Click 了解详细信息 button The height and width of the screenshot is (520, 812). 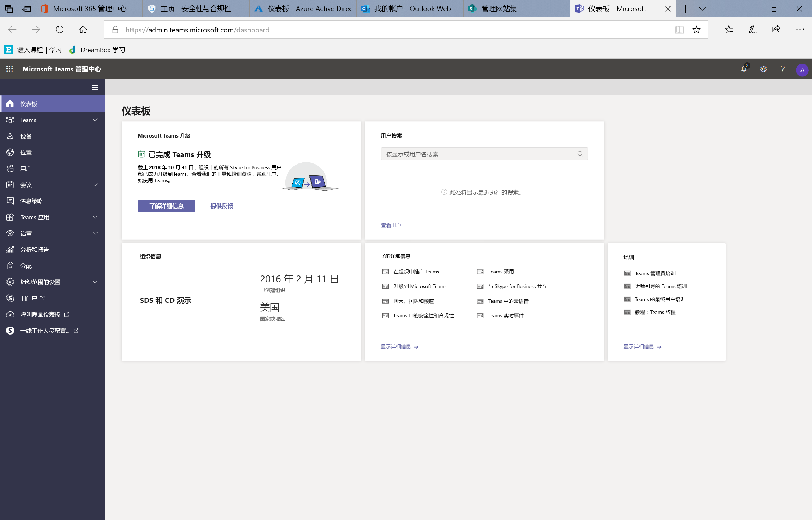coord(166,206)
